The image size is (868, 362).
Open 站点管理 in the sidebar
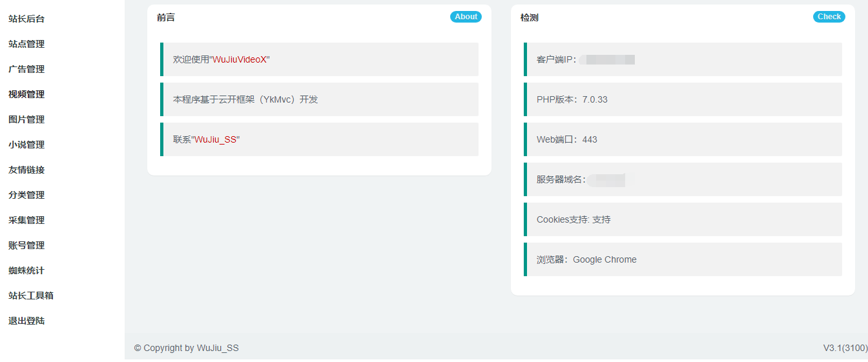pos(26,44)
